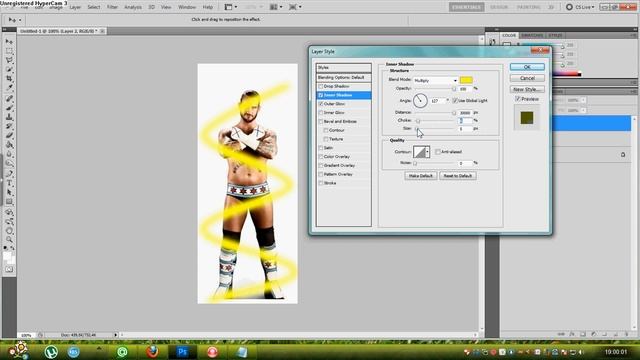Image resolution: width=640 pixels, height=360 pixels.
Task: Enable the Anti-aliased checkbox
Action: 438,152
